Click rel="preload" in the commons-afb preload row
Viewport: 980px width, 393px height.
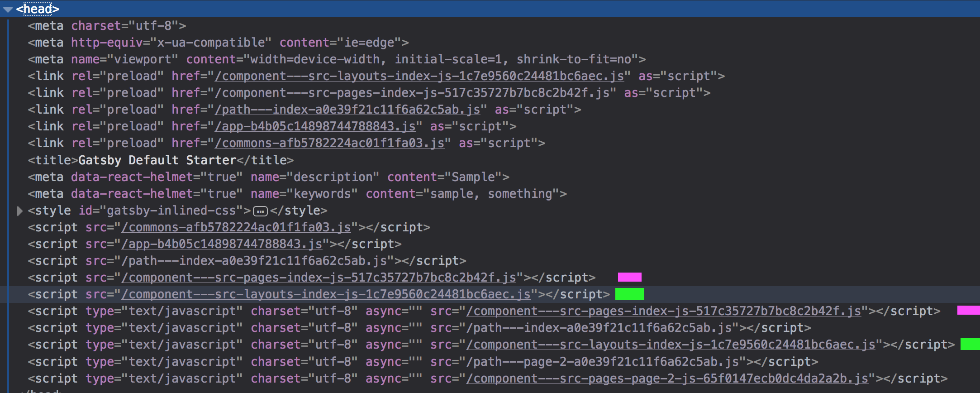tap(118, 143)
